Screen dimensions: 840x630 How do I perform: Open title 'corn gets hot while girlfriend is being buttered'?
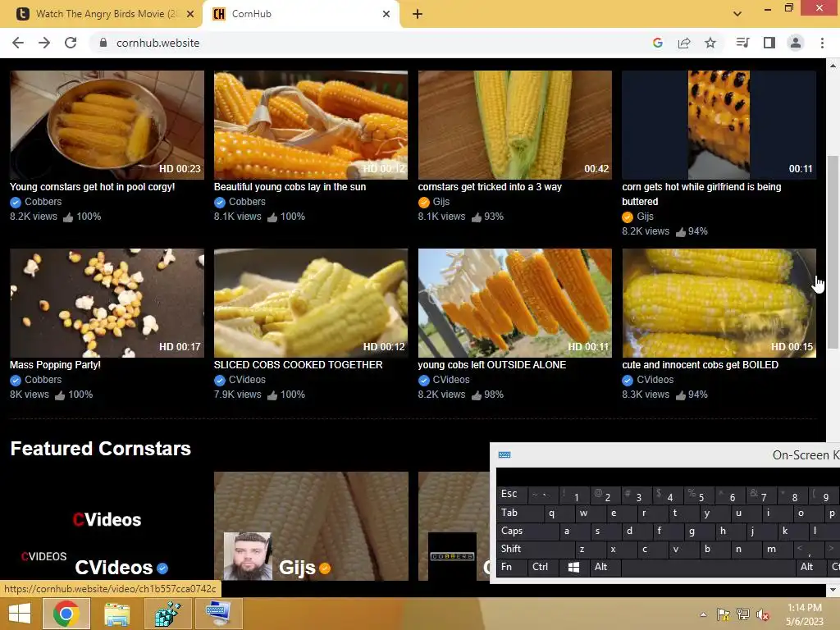[701, 194]
